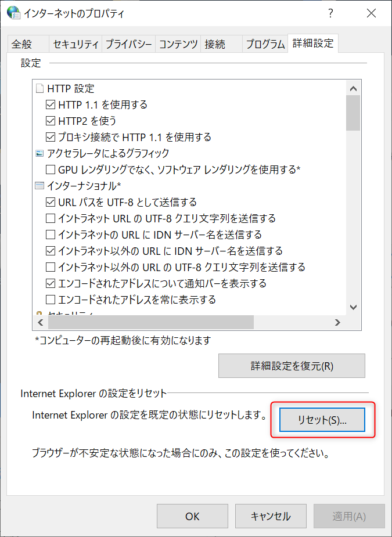The image size is (392, 537).
Task: Click the Internet Properties globe icon in title bar
Action: 13,13
